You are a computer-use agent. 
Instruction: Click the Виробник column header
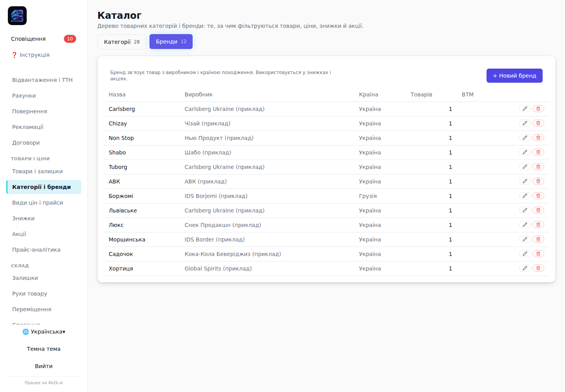199,94
